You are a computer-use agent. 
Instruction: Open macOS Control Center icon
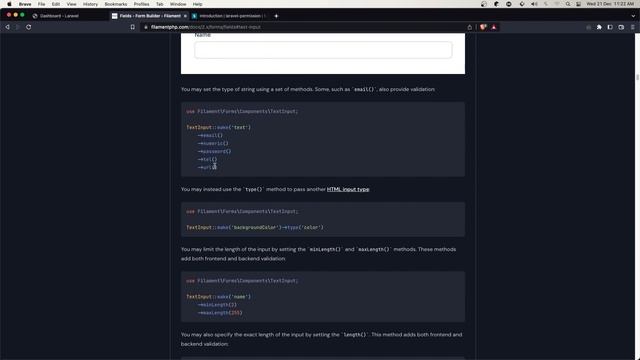click(x=578, y=4)
